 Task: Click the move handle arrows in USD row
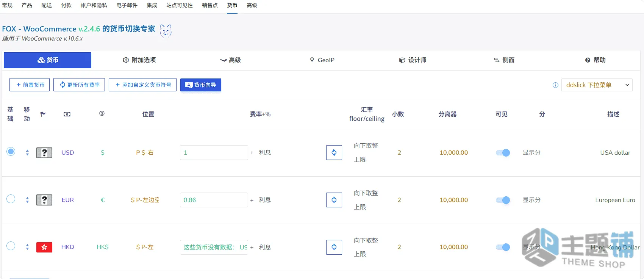tap(27, 152)
